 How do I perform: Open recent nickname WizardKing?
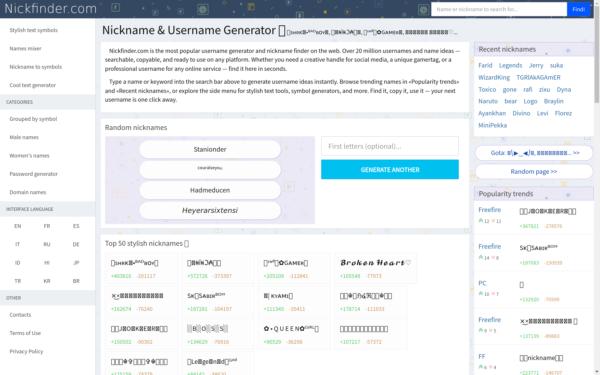point(494,77)
